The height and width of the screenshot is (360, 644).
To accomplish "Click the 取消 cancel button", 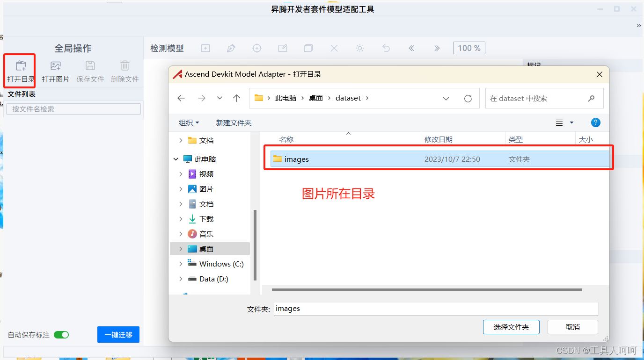I will tap(573, 327).
